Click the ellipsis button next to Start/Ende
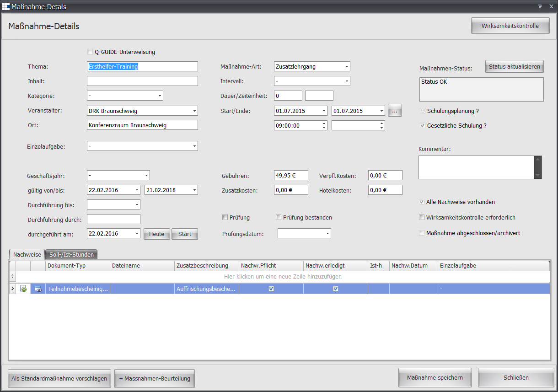Image resolution: width=558 pixels, height=392 pixels. [395, 111]
